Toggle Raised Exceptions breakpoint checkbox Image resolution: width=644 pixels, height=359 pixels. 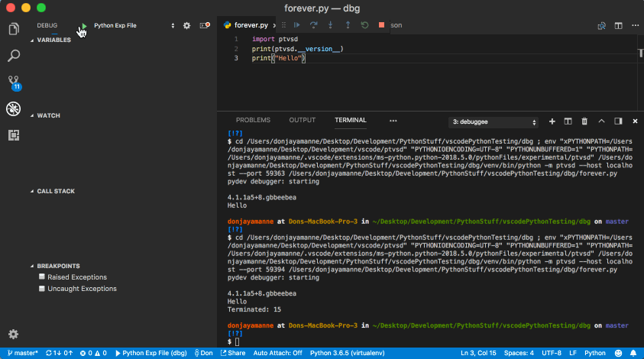point(42,277)
